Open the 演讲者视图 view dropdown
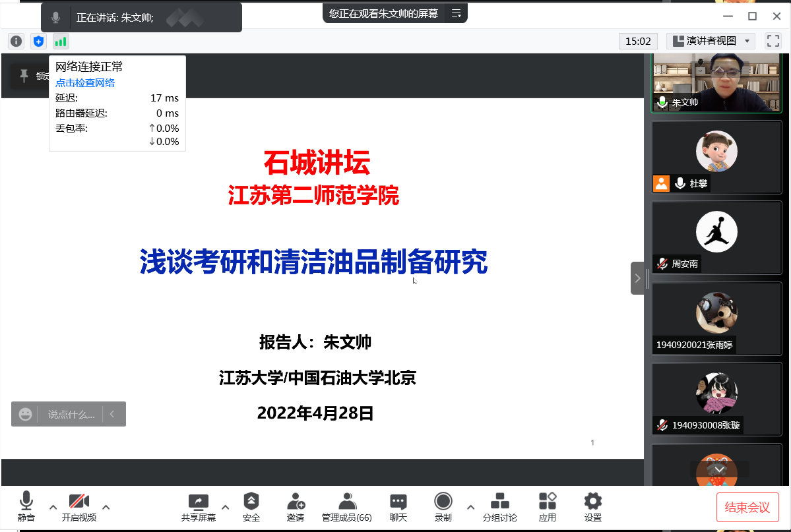 pos(711,41)
